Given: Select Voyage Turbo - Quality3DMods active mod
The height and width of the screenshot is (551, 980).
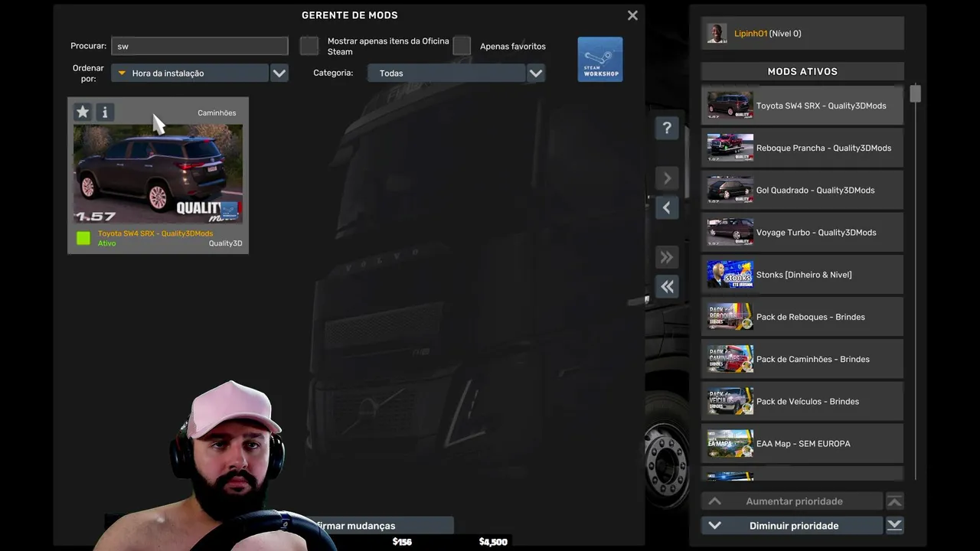Looking at the screenshot, I should [x=802, y=232].
